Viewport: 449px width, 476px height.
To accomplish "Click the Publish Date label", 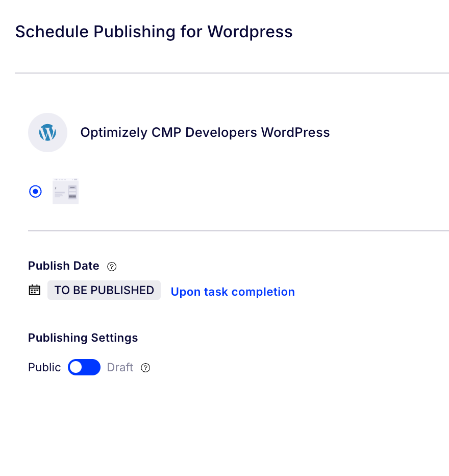I will point(64,266).
